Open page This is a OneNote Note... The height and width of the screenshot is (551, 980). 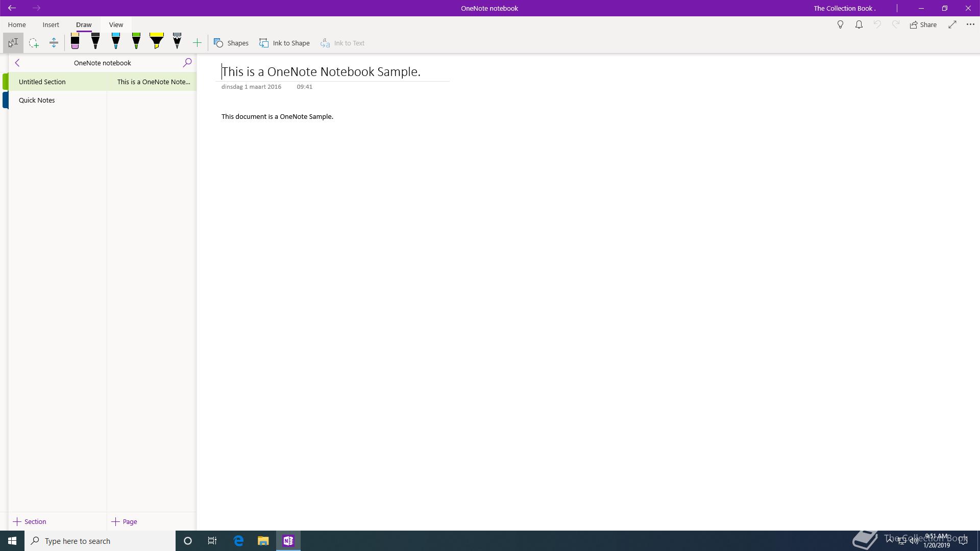pyautogui.click(x=152, y=82)
